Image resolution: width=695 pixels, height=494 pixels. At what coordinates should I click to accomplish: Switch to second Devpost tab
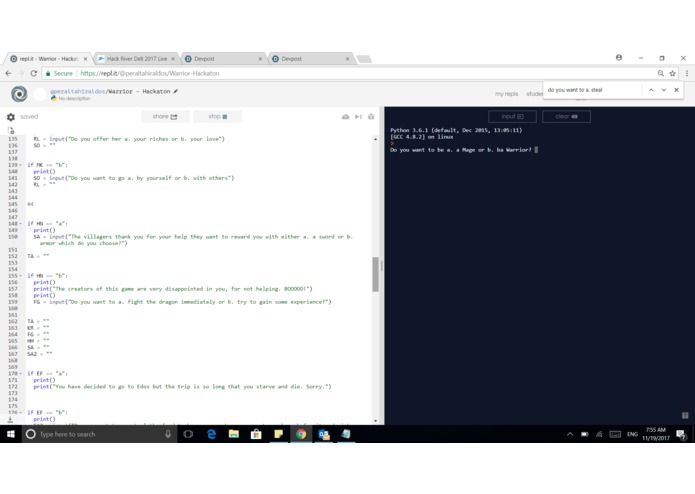(311, 58)
